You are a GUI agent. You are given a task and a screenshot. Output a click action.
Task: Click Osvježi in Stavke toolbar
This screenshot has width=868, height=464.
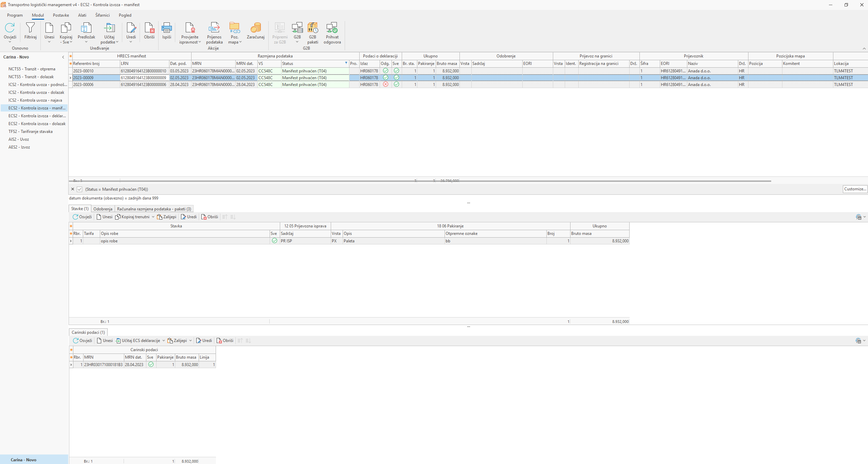(82, 217)
